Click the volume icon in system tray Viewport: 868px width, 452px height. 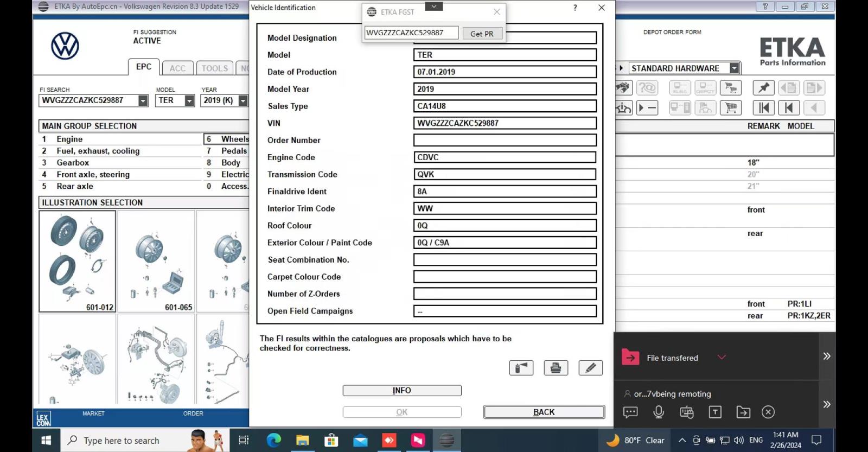[x=739, y=440]
